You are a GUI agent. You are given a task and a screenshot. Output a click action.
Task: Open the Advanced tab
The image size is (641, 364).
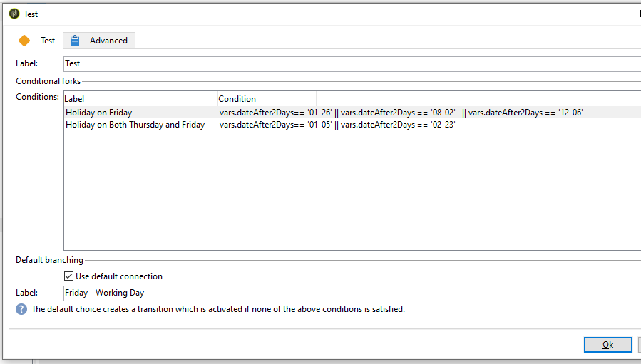click(x=108, y=41)
